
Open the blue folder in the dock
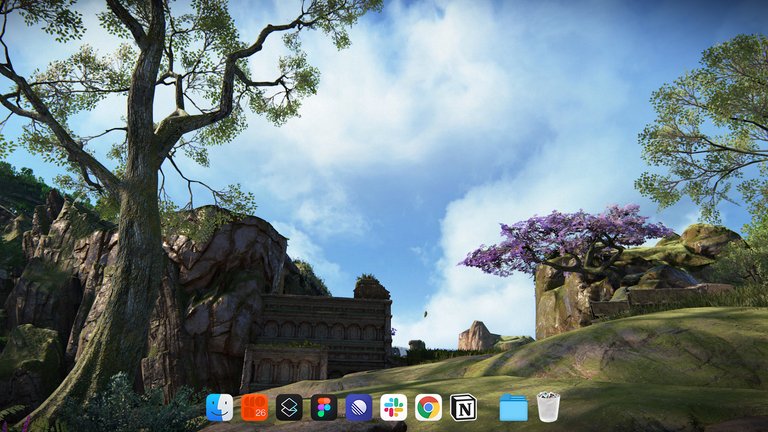(513, 408)
